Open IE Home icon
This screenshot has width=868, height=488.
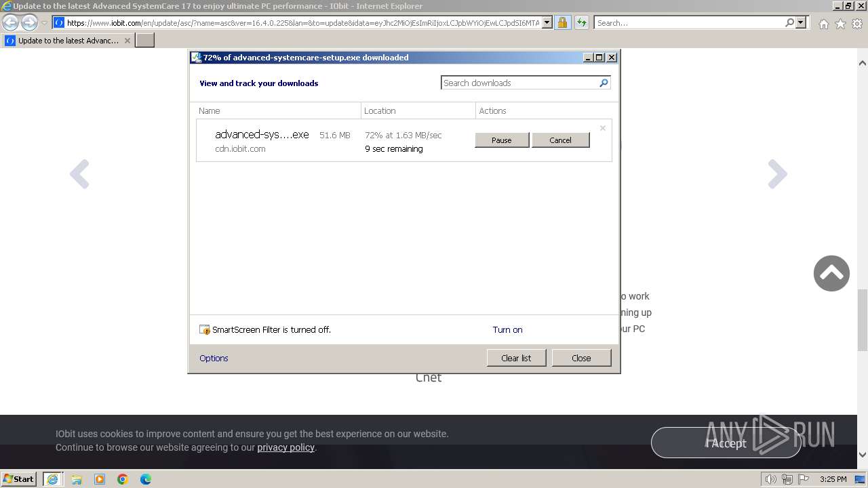coord(823,24)
